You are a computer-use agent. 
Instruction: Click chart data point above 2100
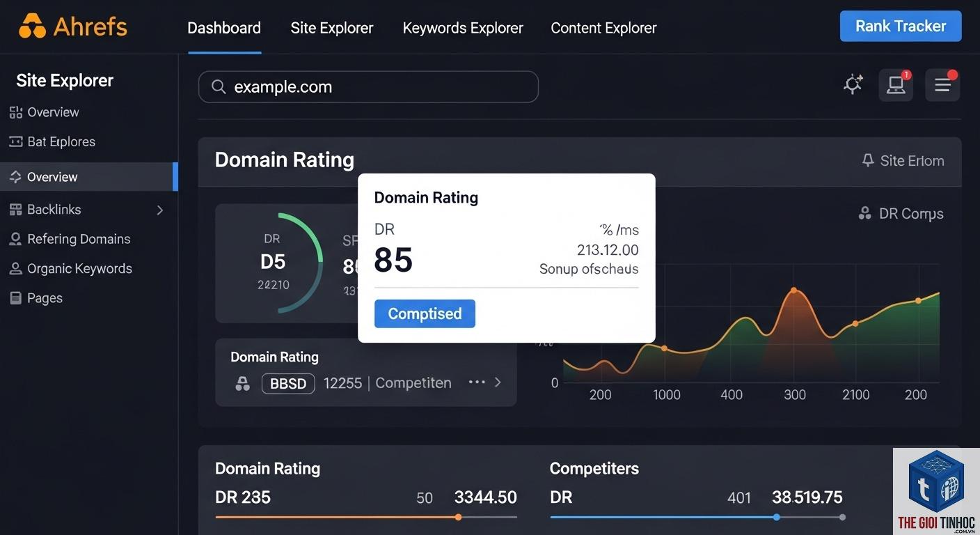[855, 324]
